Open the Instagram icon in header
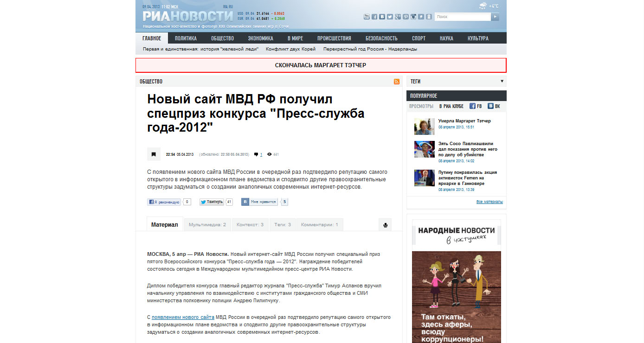 point(413,17)
